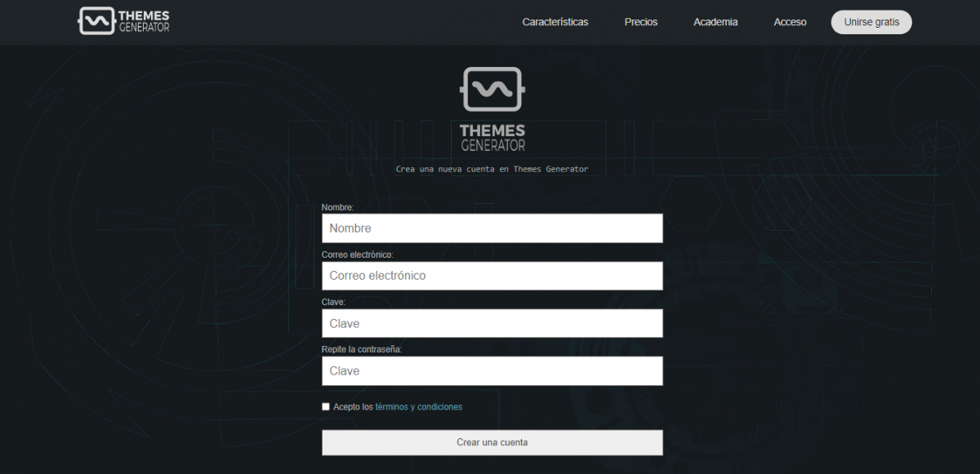Select Acceso to log in
Screen dimensions: 980x474
(x=790, y=22)
